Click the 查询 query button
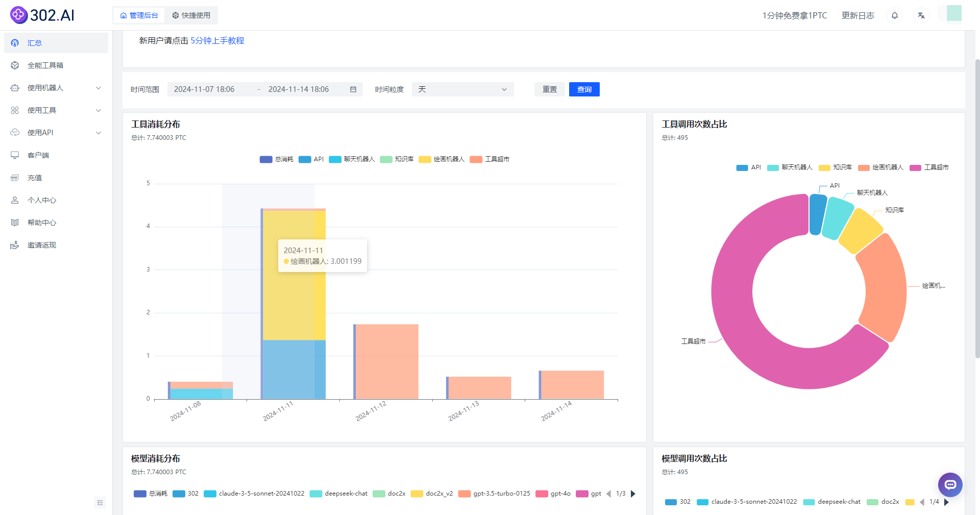Viewport: 980px width, 515px height. [584, 89]
